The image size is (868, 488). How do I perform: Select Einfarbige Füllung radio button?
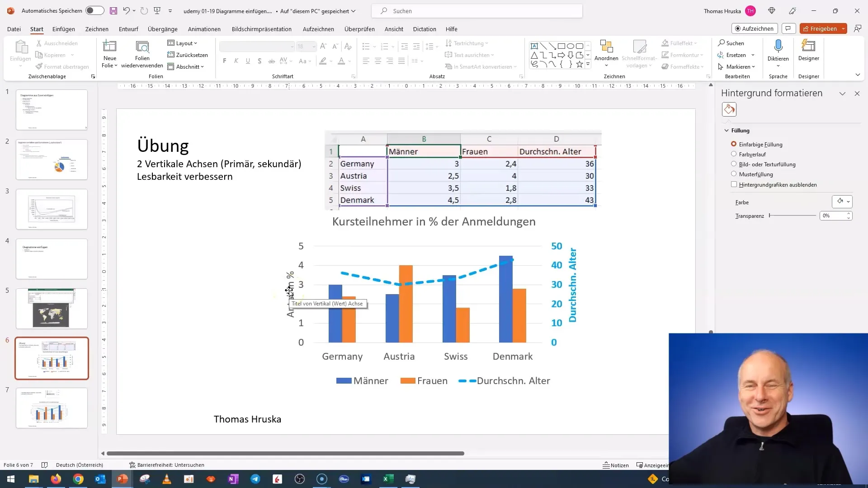pos(734,144)
